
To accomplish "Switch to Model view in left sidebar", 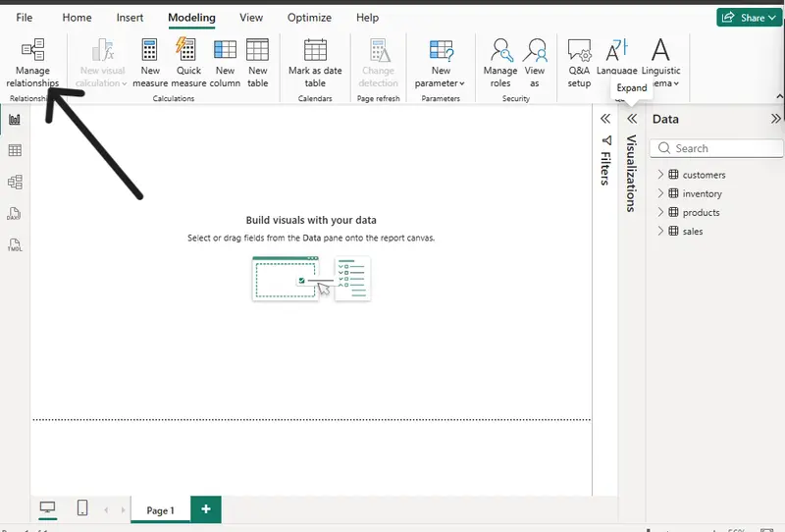I will pyautogui.click(x=15, y=182).
